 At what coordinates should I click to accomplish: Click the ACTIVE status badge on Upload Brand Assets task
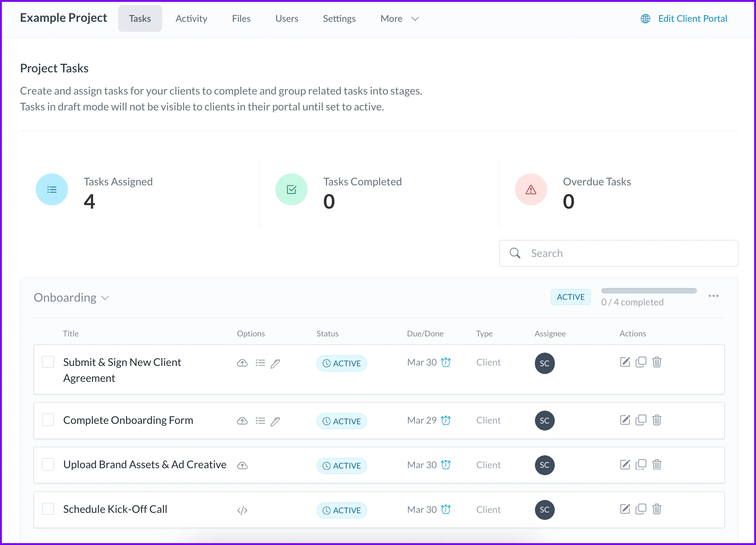pyautogui.click(x=341, y=466)
